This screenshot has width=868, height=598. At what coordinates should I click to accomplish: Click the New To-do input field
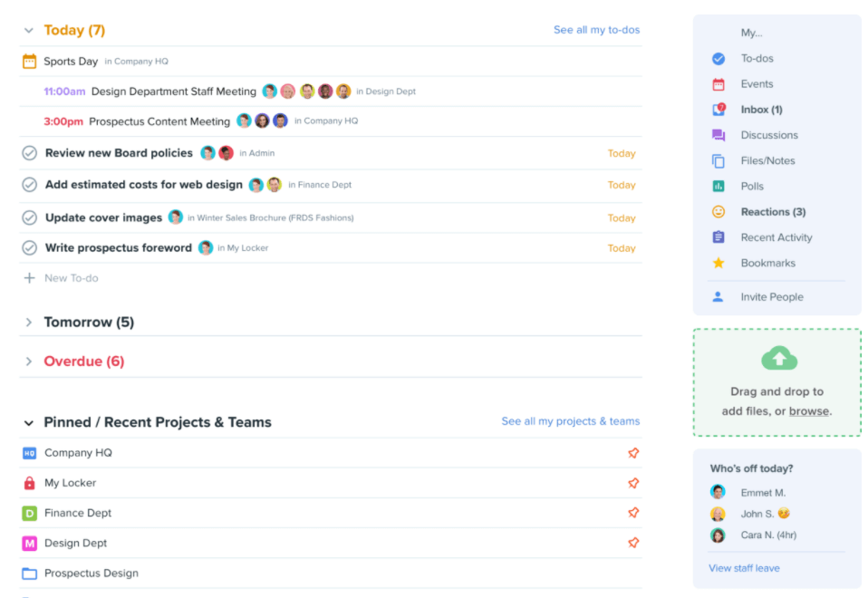[x=72, y=278]
